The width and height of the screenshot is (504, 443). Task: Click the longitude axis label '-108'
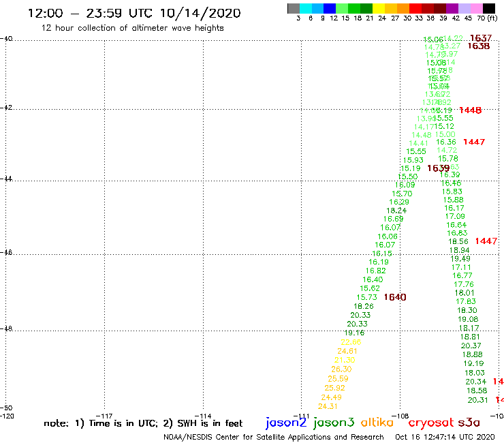click(x=400, y=416)
